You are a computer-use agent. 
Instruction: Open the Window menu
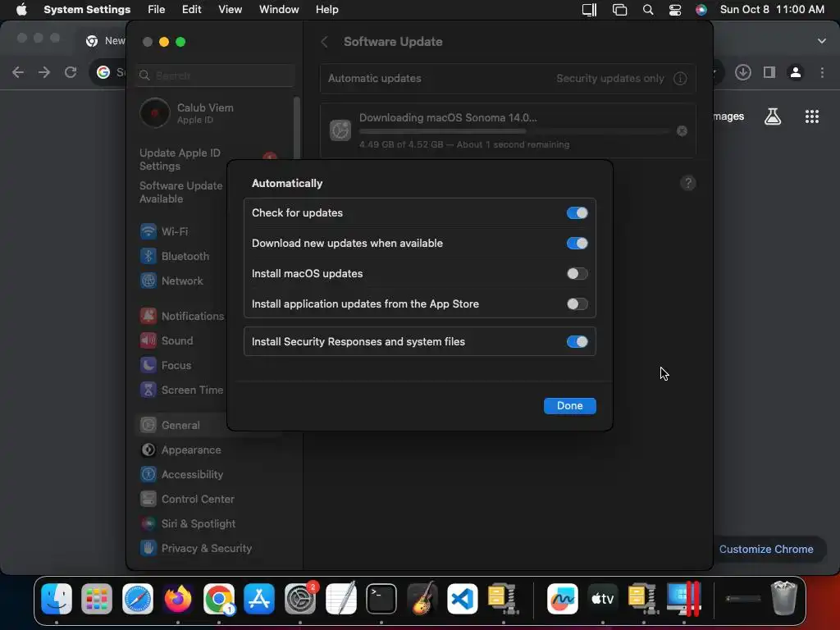pyautogui.click(x=279, y=10)
